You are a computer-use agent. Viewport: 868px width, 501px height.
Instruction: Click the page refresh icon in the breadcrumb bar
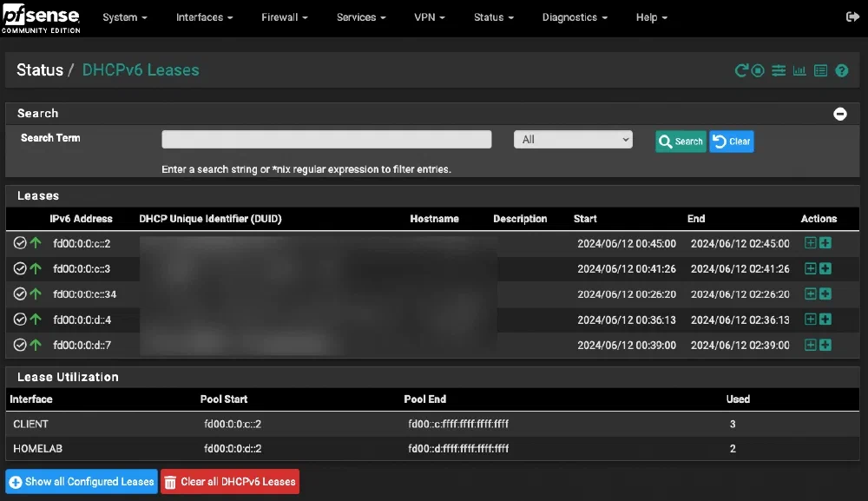click(x=742, y=70)
